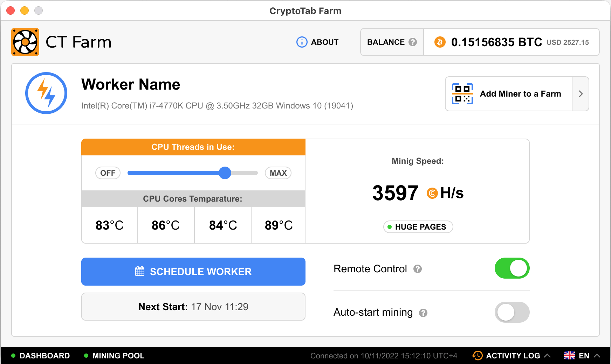Click the Worker Name heading

pyautogui.click(x=131, y=84)
